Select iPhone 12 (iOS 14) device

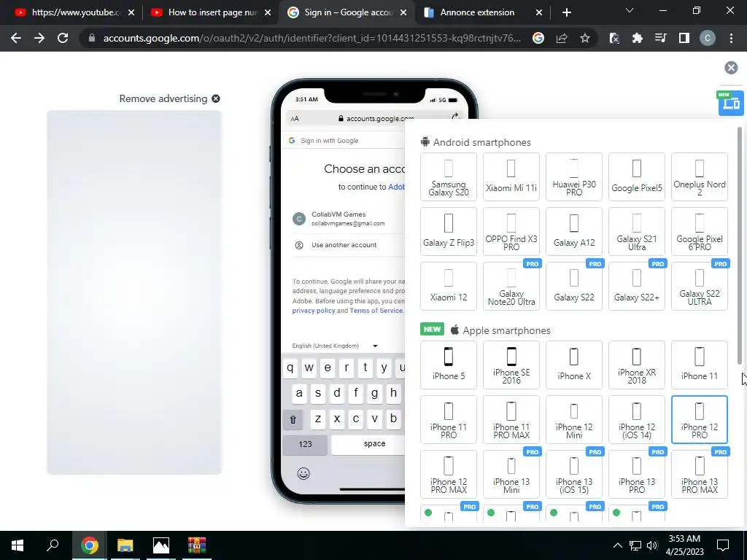click(636, 419)
